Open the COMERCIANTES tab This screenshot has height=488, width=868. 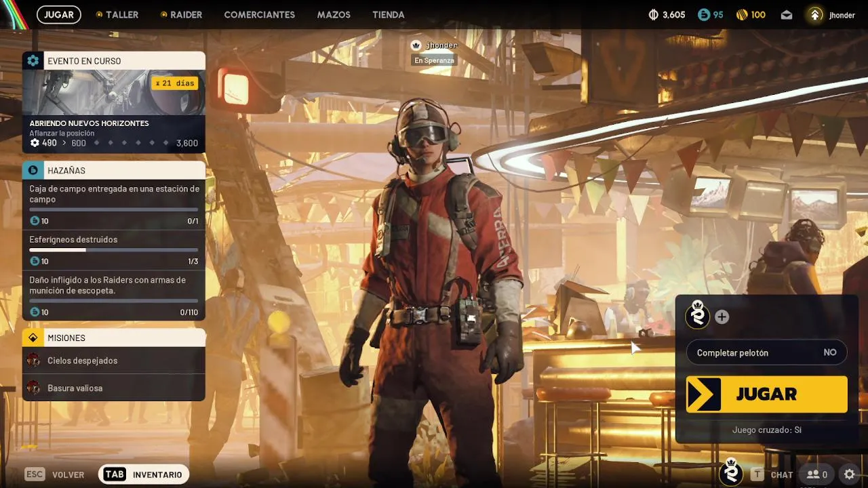tap(259, 14)
